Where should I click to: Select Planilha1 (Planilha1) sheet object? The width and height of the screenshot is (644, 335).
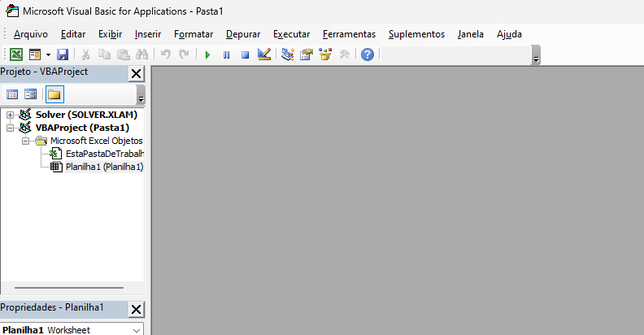point(104,167)
